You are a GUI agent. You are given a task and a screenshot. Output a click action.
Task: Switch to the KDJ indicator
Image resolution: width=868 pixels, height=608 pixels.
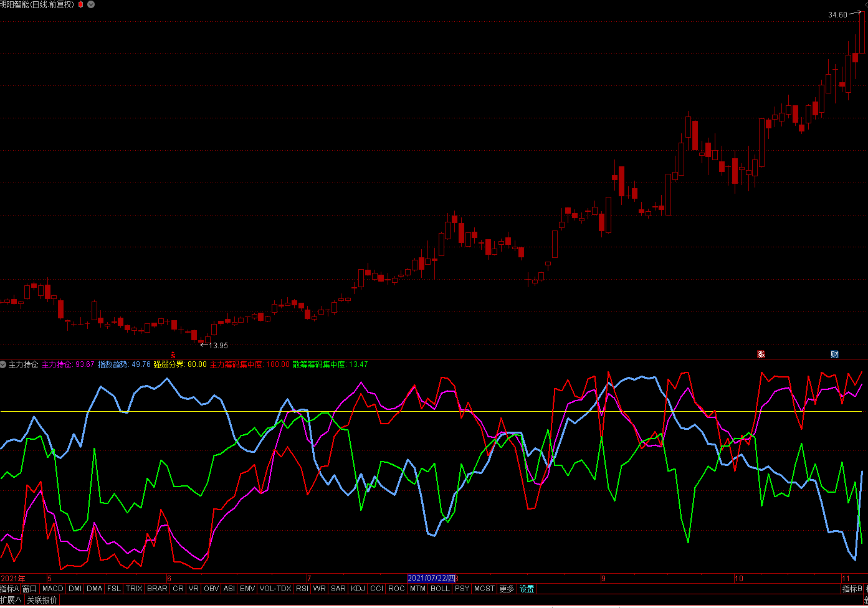(358, 589)
